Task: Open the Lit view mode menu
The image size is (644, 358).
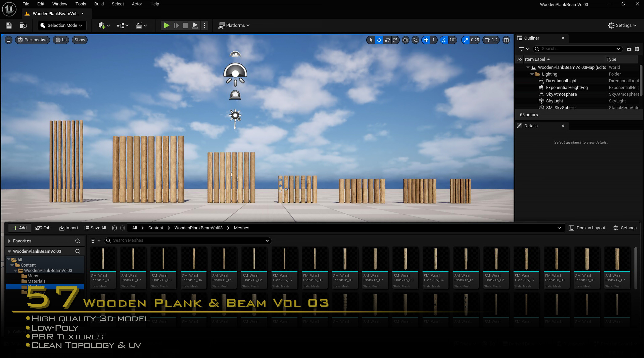Action: (61, 40)
